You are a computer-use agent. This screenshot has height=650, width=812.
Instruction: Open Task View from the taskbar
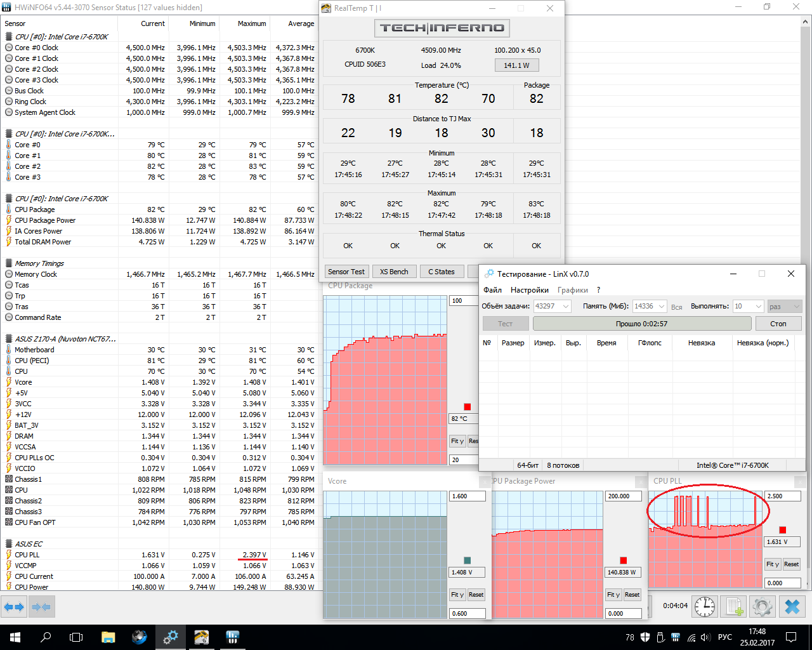76,637
